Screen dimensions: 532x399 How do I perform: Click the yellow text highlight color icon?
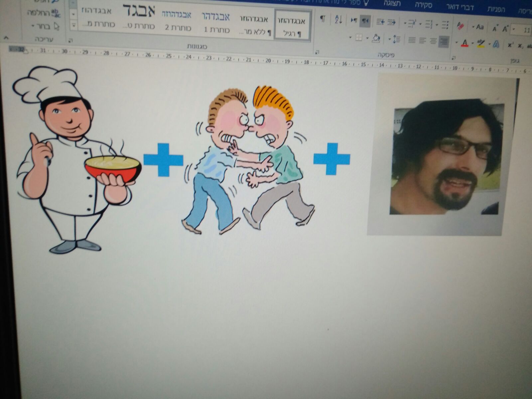481,43
